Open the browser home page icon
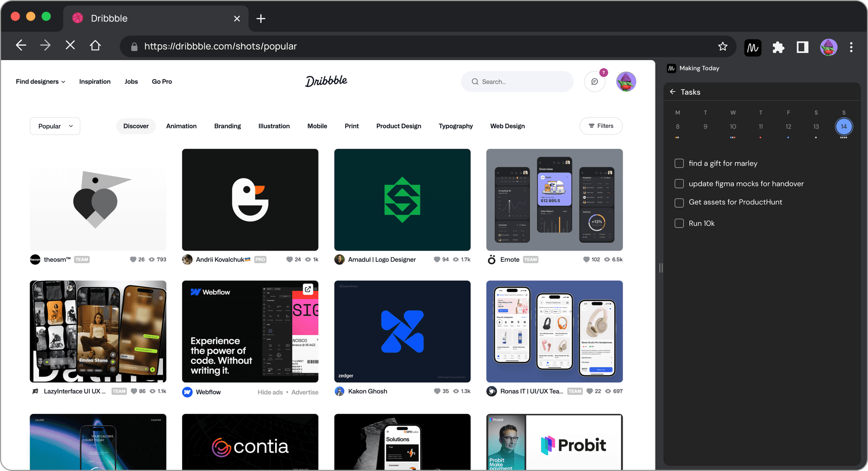This screenshot has height=471, width=868. pos(95,45)
